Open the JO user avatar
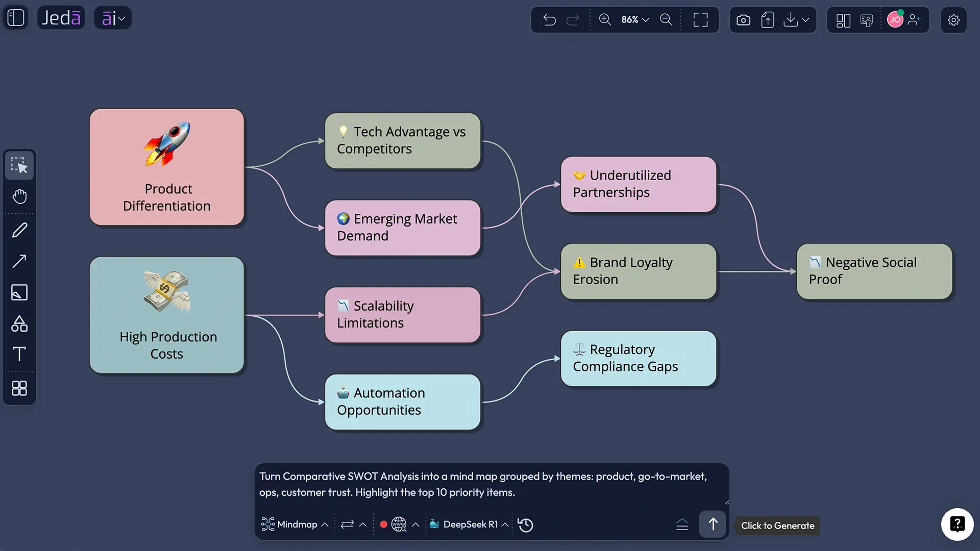The image size is (980, 551). [x=895, y=20]
